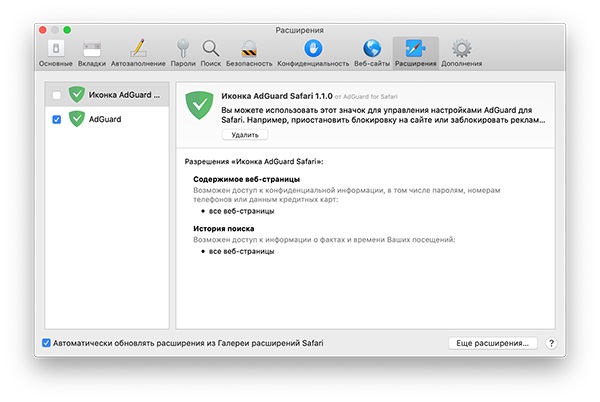Click the от AdGuard for Safari text

[x=366, y=97]
